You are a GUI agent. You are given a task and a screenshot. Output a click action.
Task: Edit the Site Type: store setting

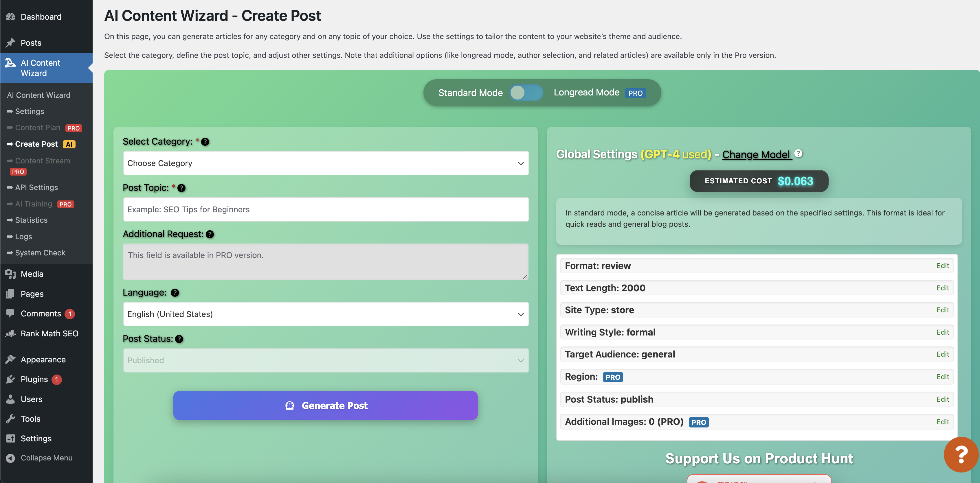point(942,310)
